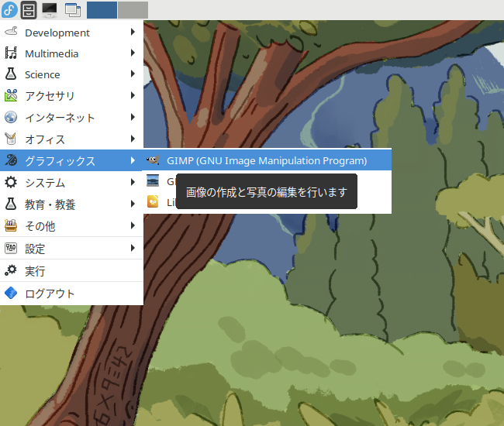Click the グラフィックス palette icon

click(x=11, y=160)
